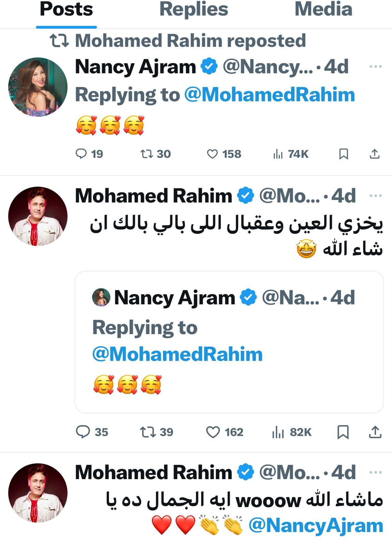Like Nancy Ajram's post with 158 likes

pyautogui.click(x=212, y=154)
